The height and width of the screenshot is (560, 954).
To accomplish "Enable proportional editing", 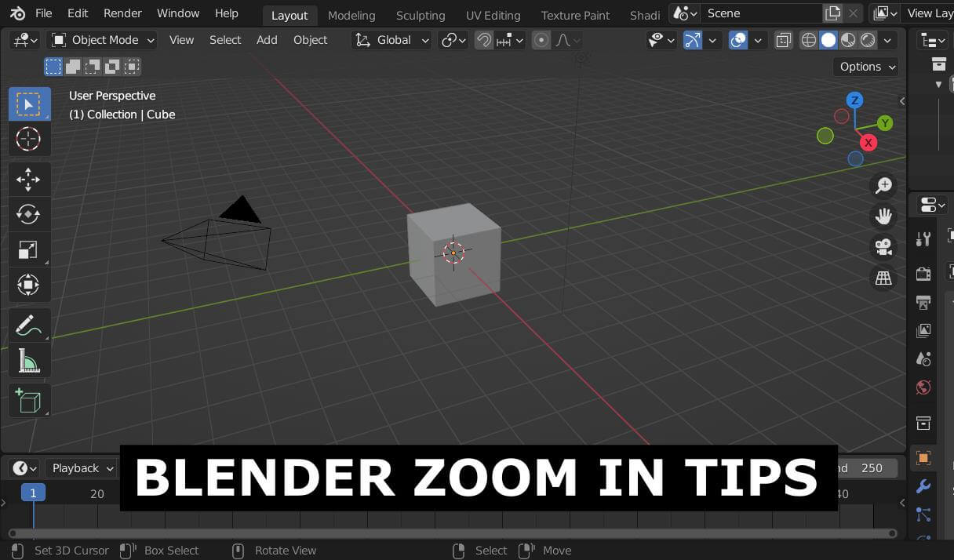I will pyautogui.click(x=541, y=40).
